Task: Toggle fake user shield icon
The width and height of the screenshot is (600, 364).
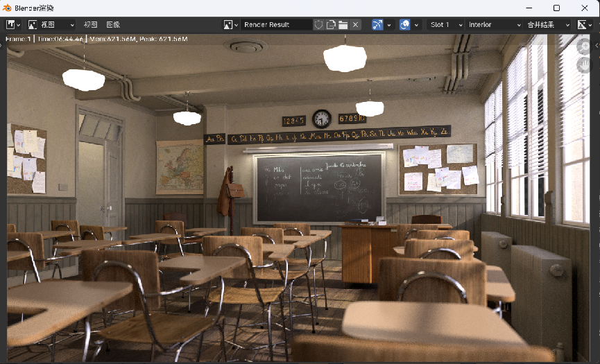Action: coord(318,24)
